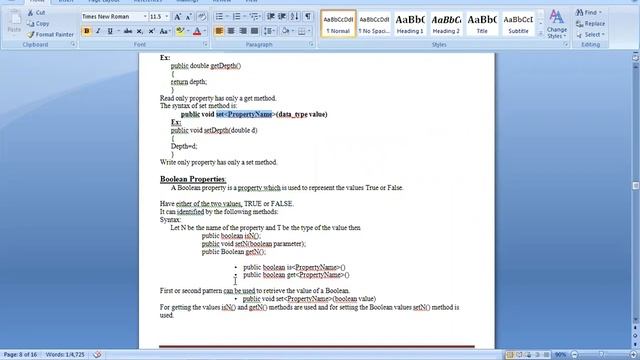The width and height of the screenshot is (640, 360).
Task: Click the Sort A-Z icon
Action: tap(295, 17)
